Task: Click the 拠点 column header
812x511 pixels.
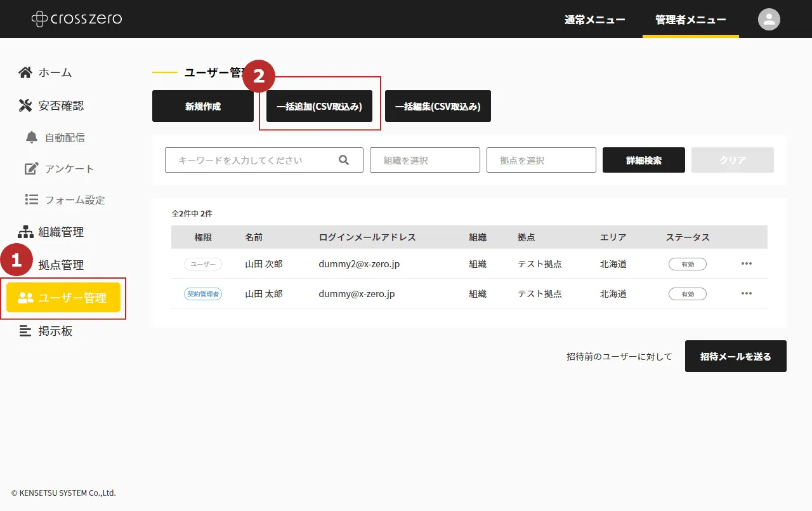Action: click(x=527, y=237)
